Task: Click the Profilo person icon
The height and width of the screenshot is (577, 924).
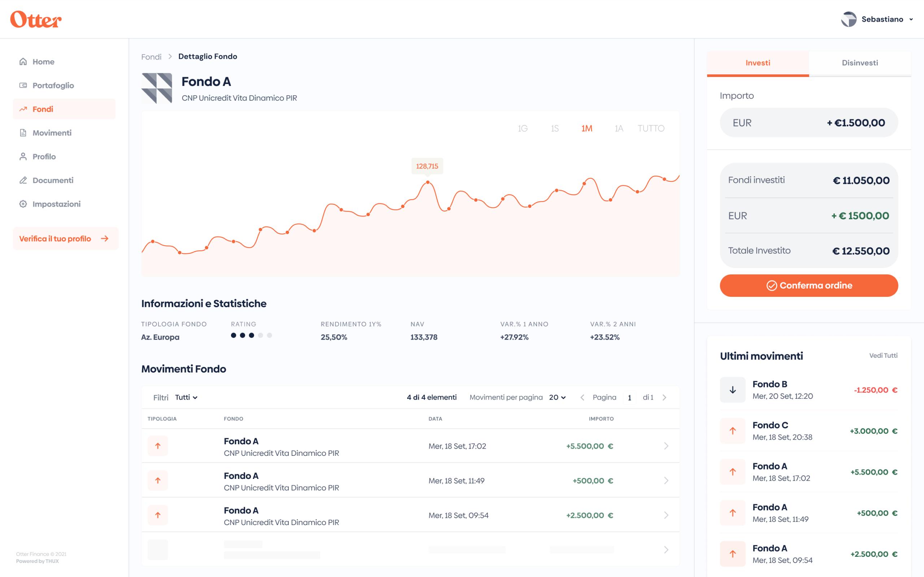Action: point(23,157)
